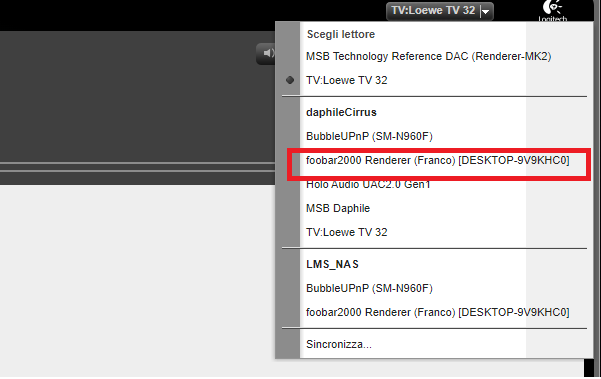This screenshot has width=601, height=379.
Task: Choose TV:Loewe TV 32 under daphileCirrus
Action: [346, 232]
